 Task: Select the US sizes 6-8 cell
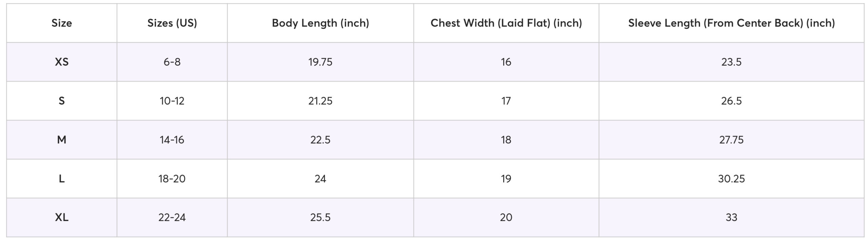point(172,62)
